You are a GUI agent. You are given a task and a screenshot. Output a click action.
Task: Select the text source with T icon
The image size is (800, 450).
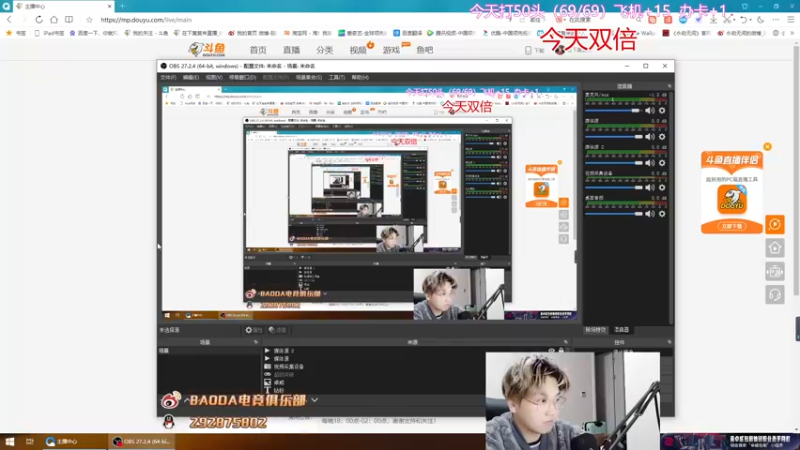pyautogui.click(x=374, y=390)
